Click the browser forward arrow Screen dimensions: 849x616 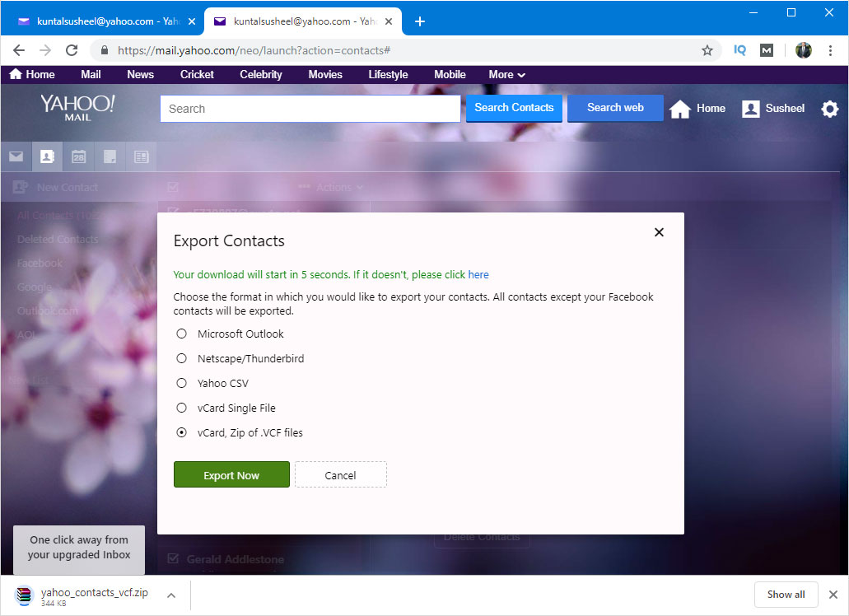tap(45, 50)
